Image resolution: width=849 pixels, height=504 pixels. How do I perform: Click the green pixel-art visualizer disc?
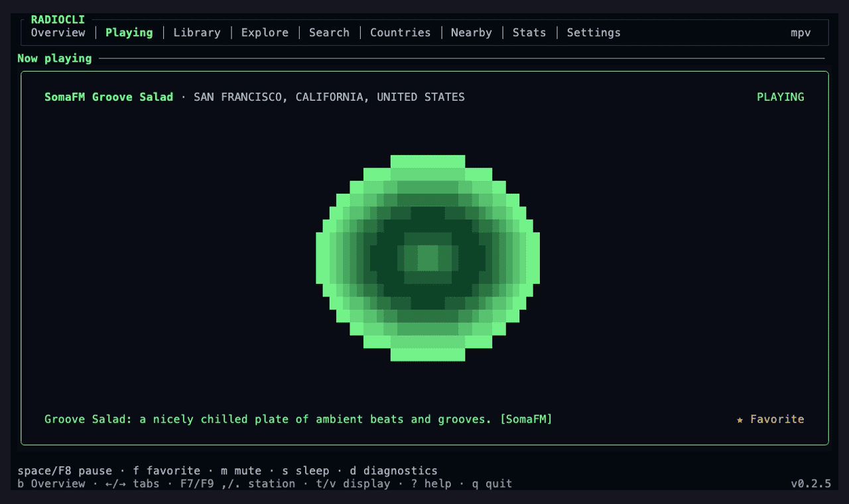click(x=428, y=258)
